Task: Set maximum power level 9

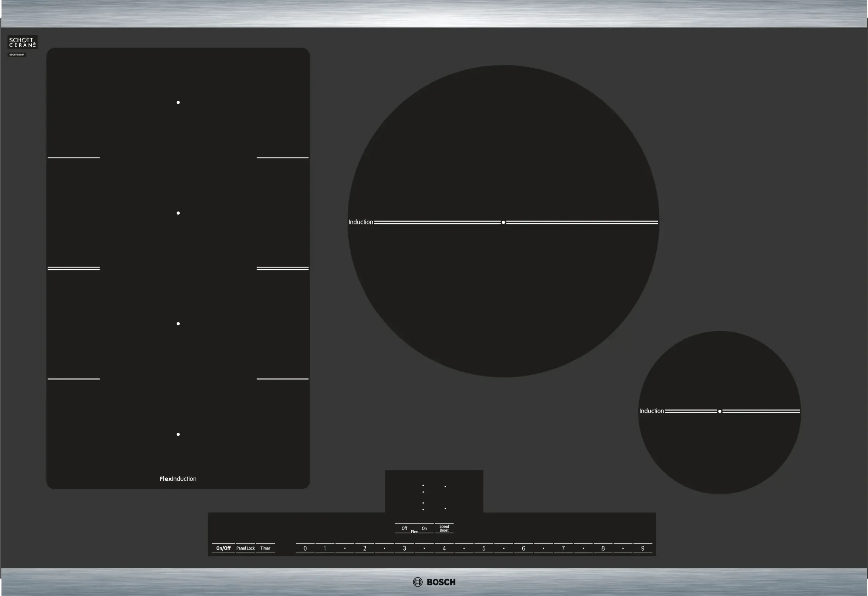Action: [643, 548]
